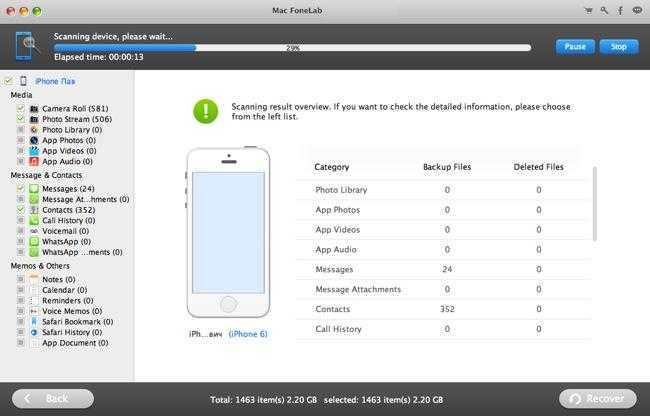
Task: Uncheck the iPhone device checkbox
Action: (8, 81)
